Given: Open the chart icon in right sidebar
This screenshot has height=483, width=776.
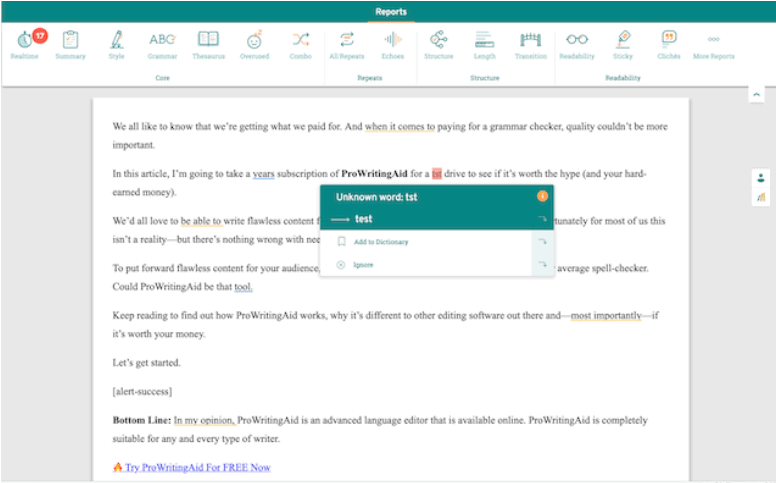Looking at the screenshot, I should pyautogui.click(x=761, y=197).
